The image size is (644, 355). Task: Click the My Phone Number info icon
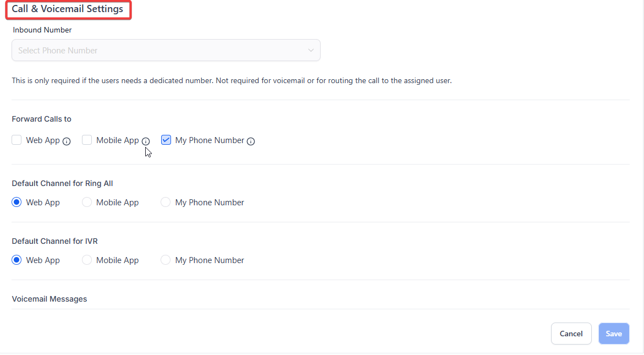click(x=251, y=141)
